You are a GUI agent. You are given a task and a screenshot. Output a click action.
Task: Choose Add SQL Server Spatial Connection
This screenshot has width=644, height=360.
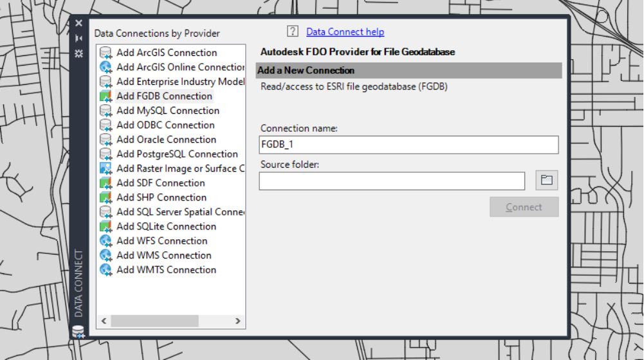180,212
